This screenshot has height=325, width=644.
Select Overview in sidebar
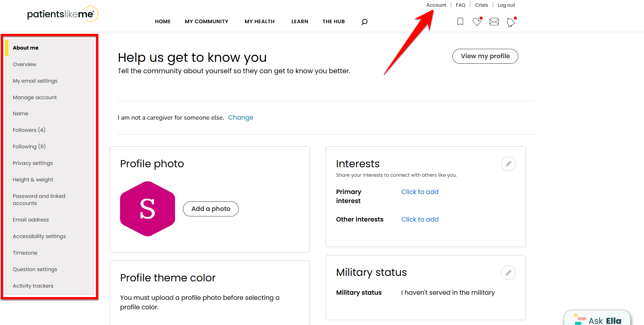tap(24, 65)
